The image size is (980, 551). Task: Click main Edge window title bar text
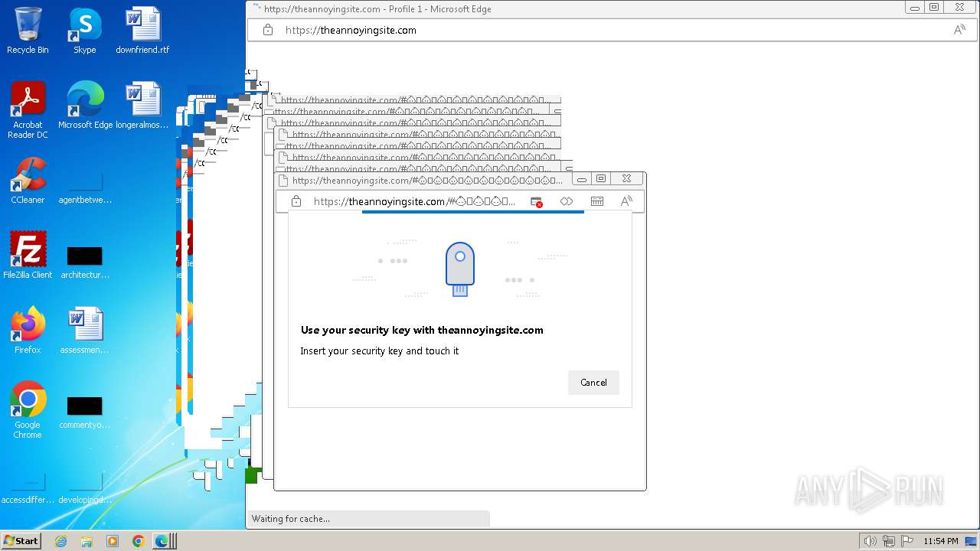pyautogui.click(x=377, y=9)
